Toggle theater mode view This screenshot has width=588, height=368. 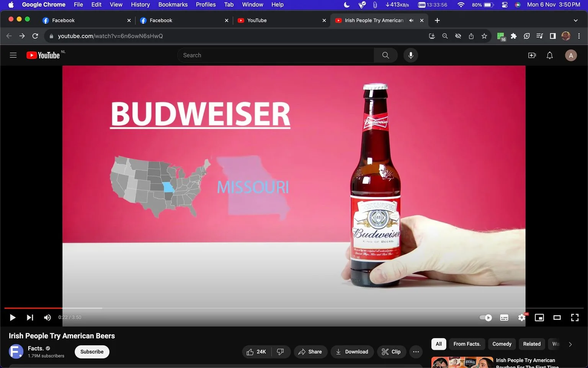(x=557, y=317)
